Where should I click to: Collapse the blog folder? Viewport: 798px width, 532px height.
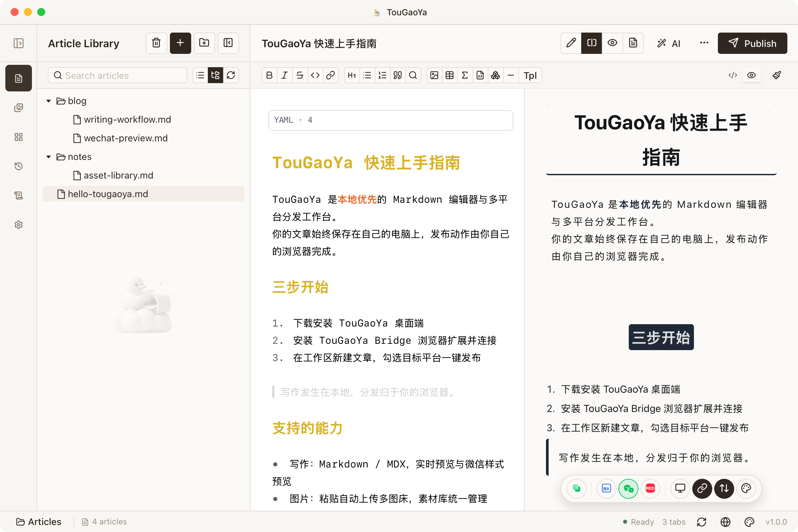[49, 101]
